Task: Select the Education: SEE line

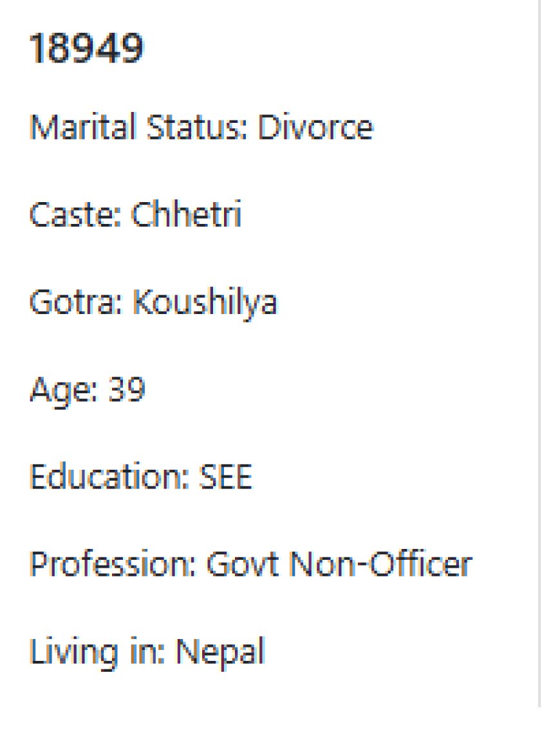Action: (141, 477)
